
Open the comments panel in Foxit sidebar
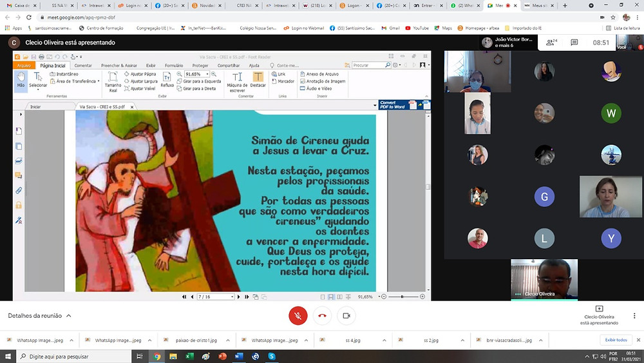tap(19, 175)
